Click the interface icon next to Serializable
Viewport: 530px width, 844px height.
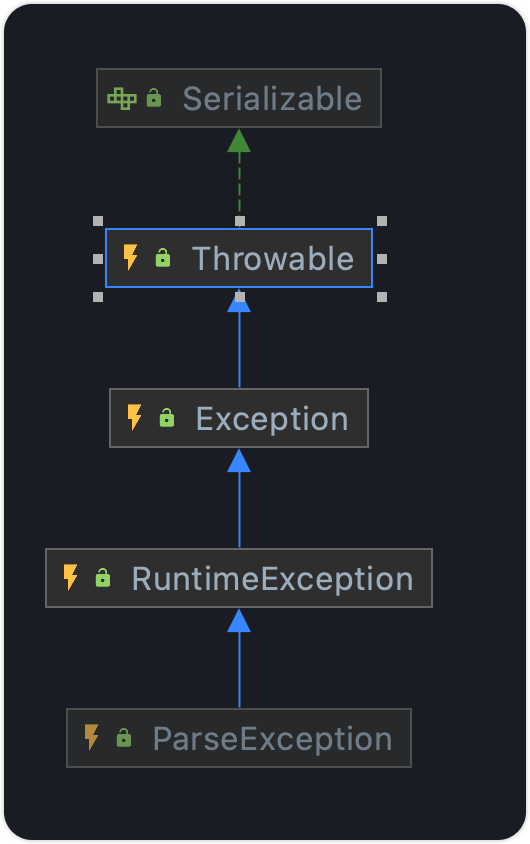pyautogui.click(x=122, y=99)
